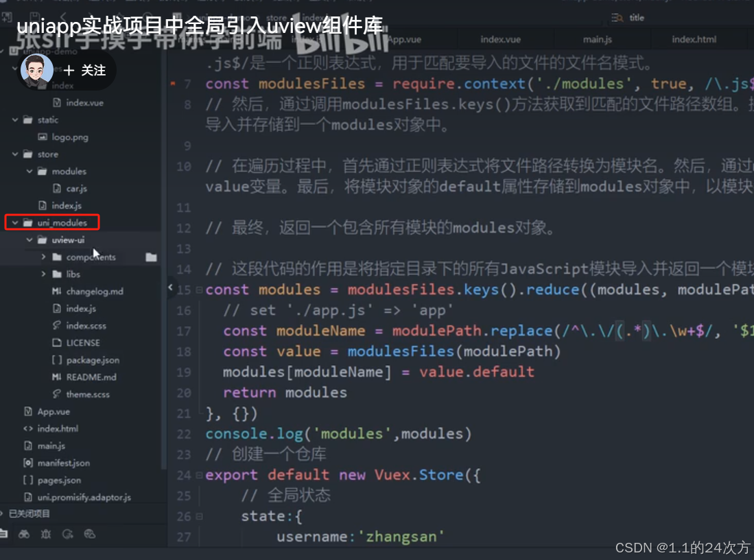Click the binoculars search icon in bottom bar

[x=24, y=534]
